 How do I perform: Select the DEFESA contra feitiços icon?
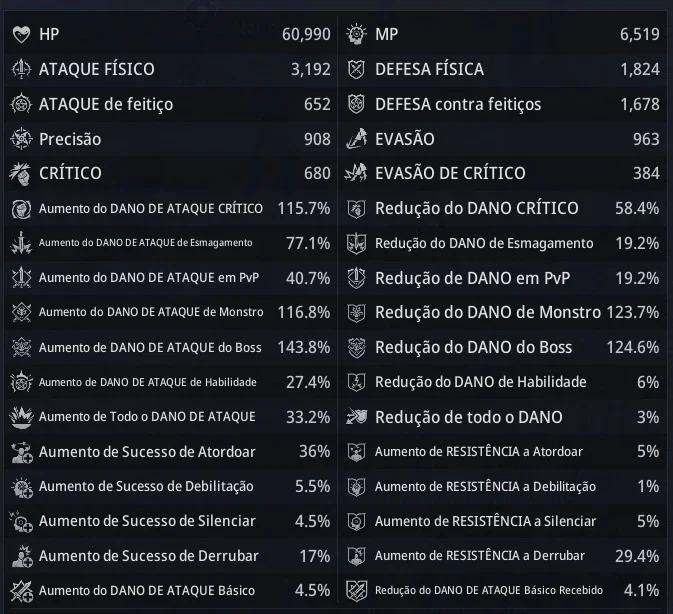pyautogui.click(x=356, y=104)
